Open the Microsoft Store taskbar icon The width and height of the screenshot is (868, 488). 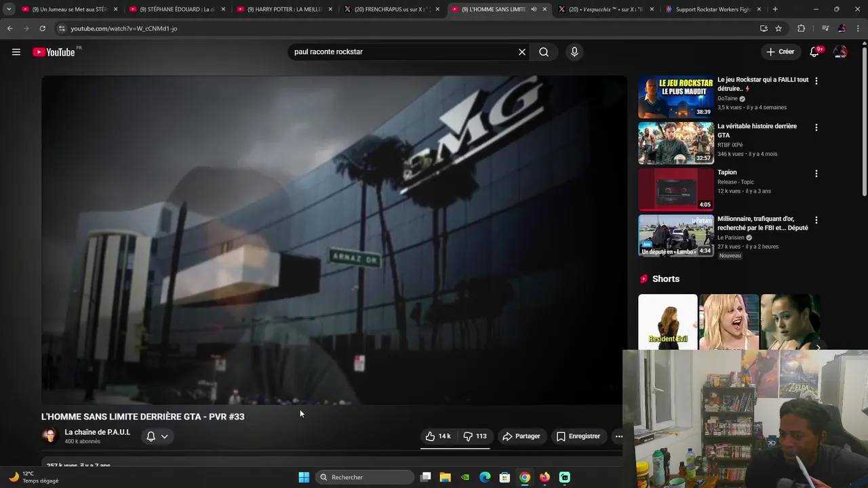pyautogui.click(x=505, y=477)
